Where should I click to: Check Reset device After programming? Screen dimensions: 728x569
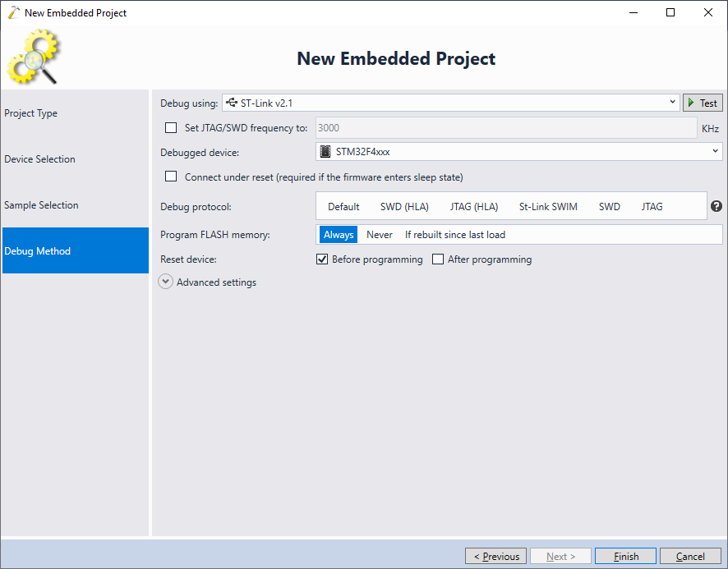pos(438,259)
